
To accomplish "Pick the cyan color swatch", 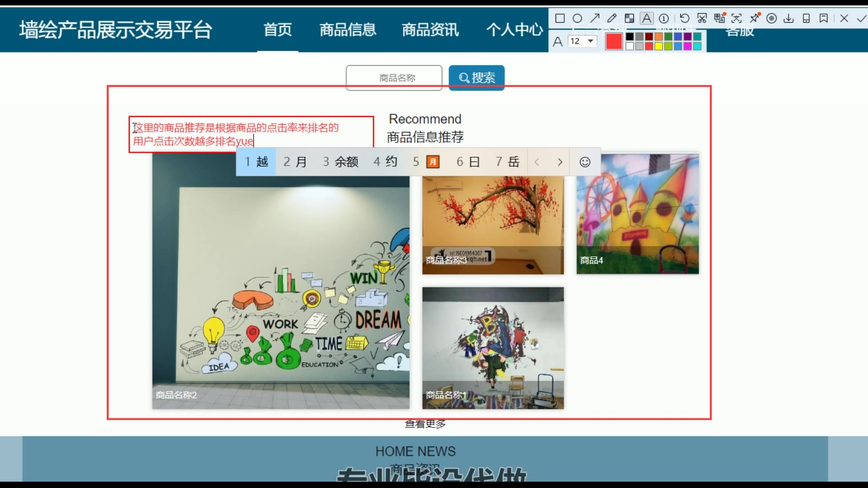I will [697, 46].
